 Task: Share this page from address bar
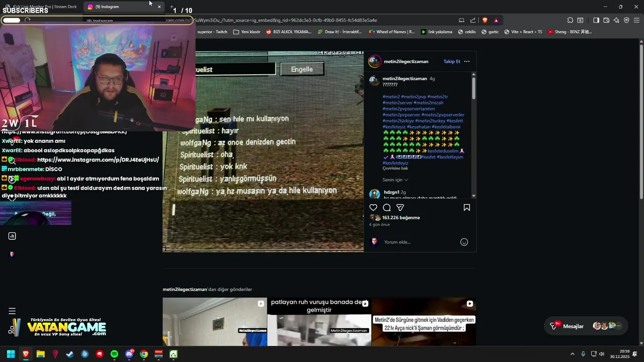click(473, 20)
